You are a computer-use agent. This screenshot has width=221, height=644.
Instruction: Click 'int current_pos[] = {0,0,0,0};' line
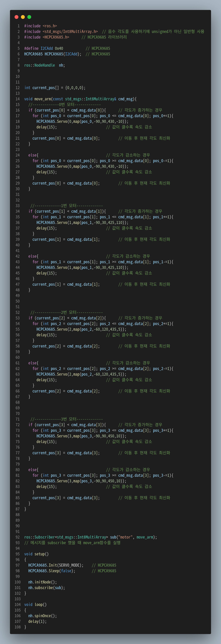(55, 88)
